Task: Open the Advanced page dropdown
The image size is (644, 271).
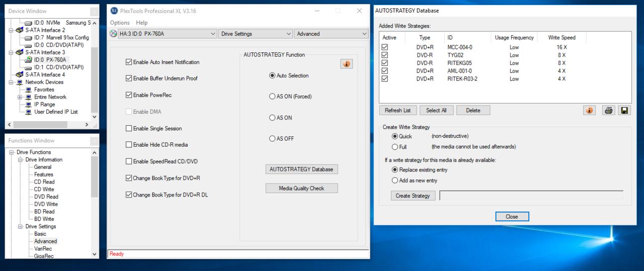Action: [331, 34]
